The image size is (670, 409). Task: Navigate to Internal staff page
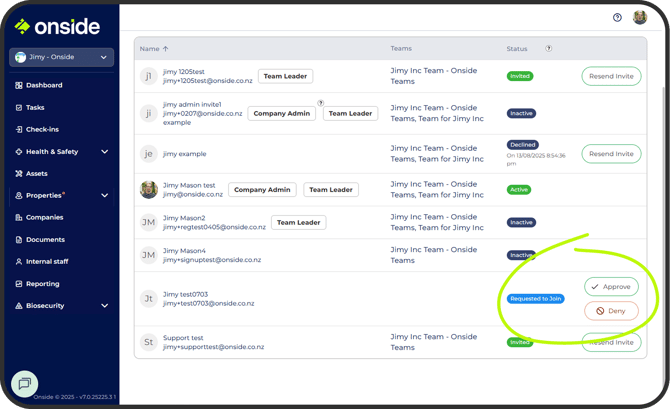tap(47, 262)
